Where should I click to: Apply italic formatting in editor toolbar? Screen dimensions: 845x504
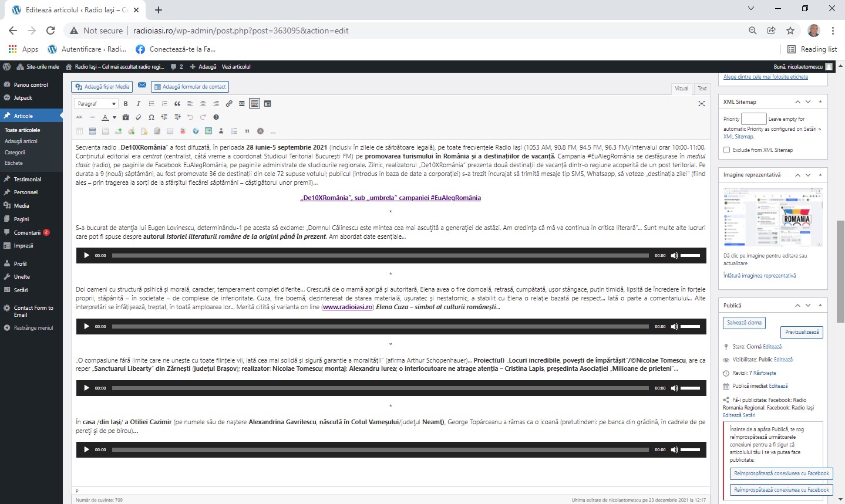click(139, 104)
